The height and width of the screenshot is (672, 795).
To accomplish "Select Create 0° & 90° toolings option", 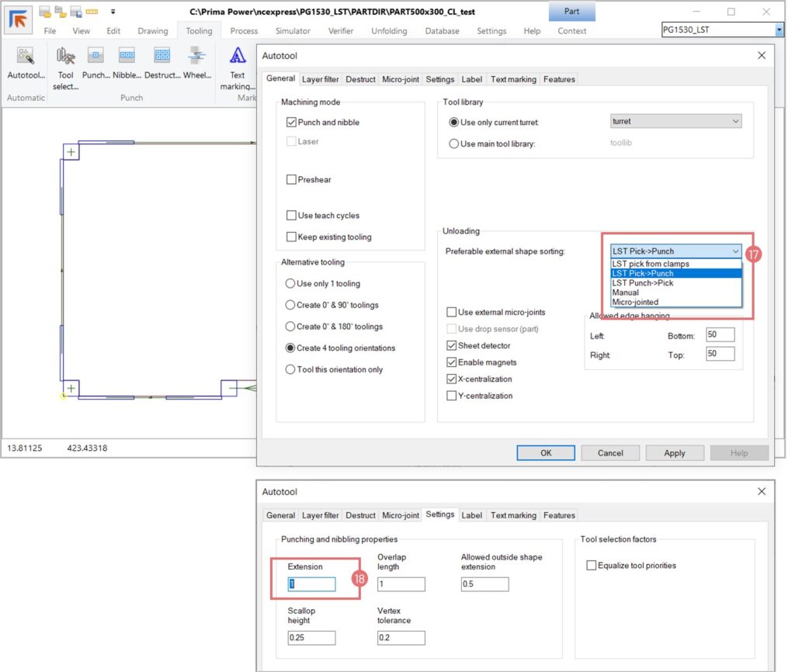I will click(x=291, y=306).
